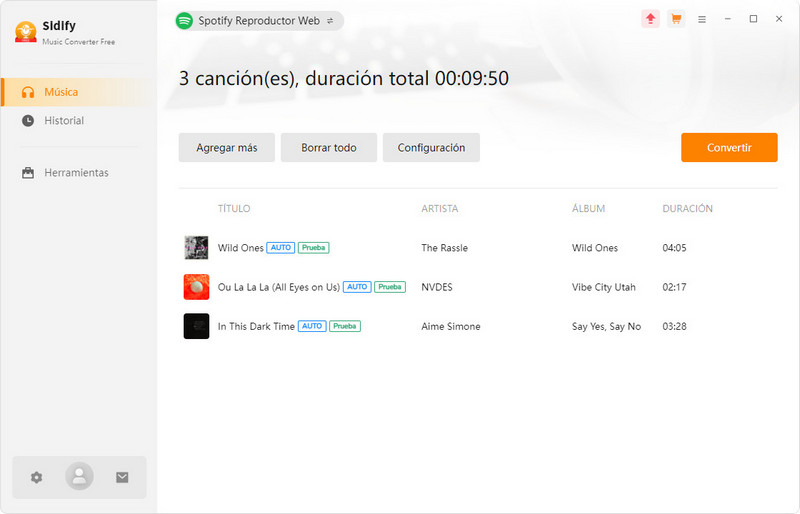Open Configuración button
The width and height of the screenshot is (800, 514).
[431, 148]
